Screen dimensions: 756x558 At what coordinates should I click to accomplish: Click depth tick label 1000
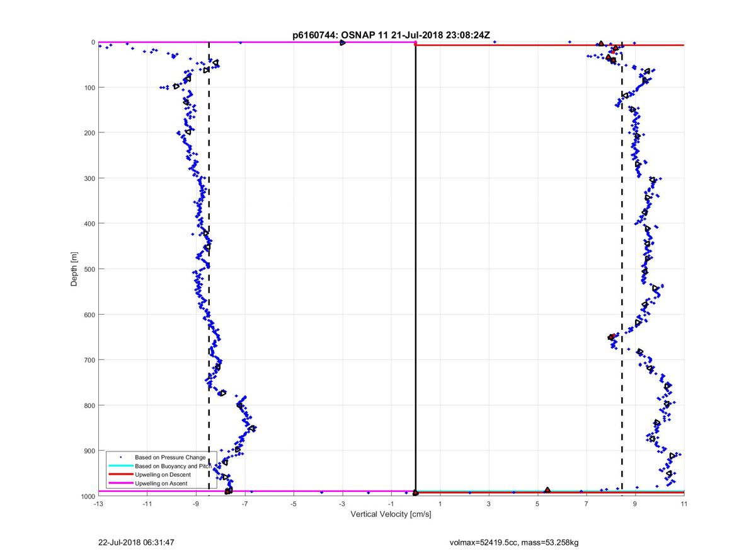click(x=88, y=496)
